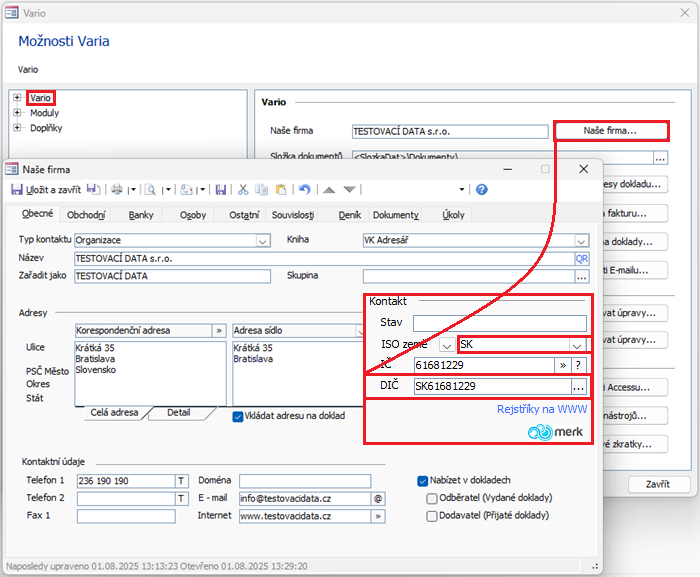Screen dimensions: 700x577
Task: Open the toolbar overflow options arrow
Action: click(x=462, y=190)
